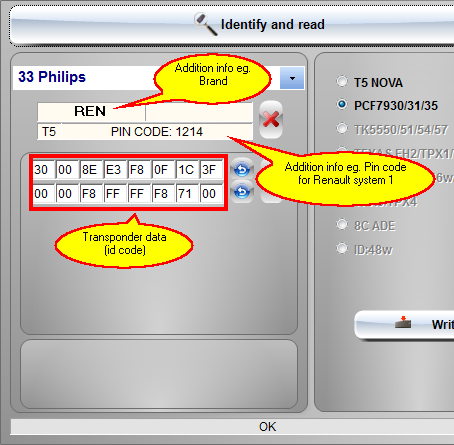The height and width of the screenshot is (445, 454).
Task: Click the first byte field containing 30
Action: point(43,170)
